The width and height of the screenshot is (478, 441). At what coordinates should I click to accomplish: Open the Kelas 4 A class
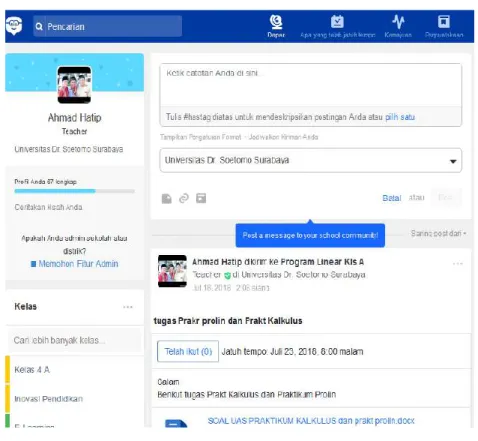point(32,370)
